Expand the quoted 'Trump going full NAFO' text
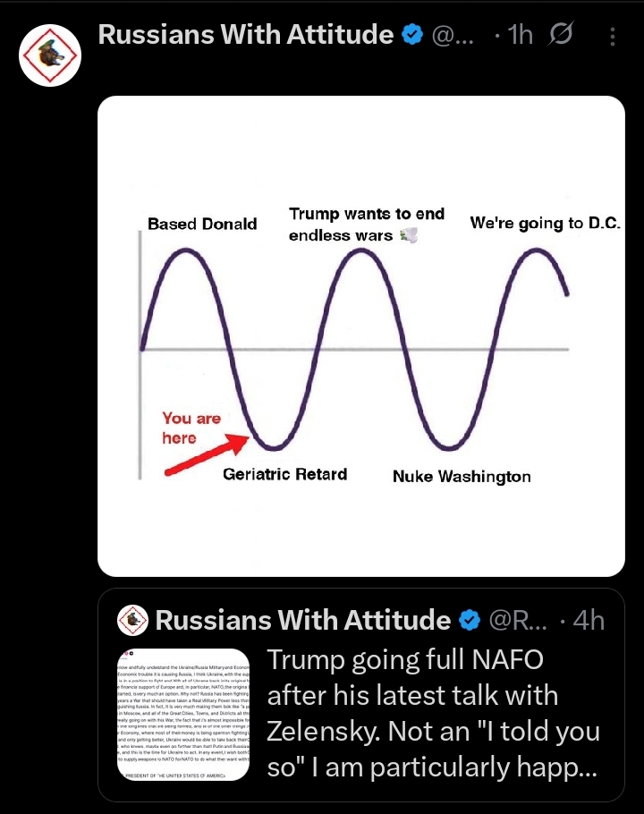Image resolution: width=644 pixels, height=814 pixels. pos(433,714)
